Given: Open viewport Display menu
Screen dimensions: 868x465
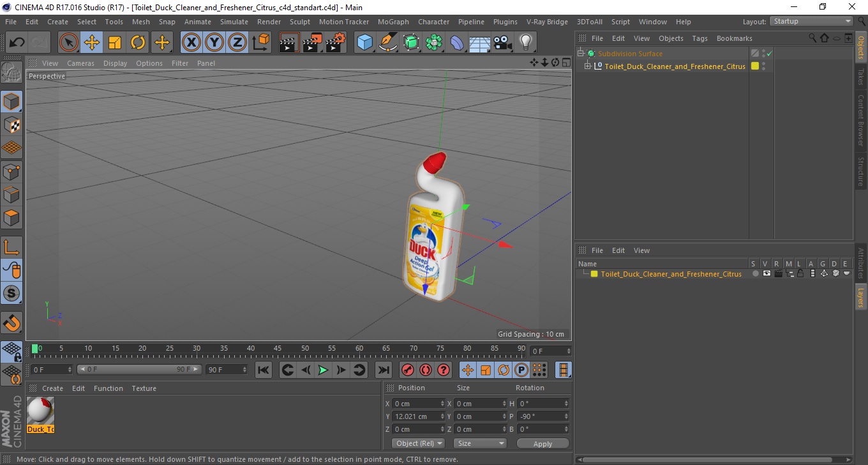Looking at the screenshot, I should 115,63.
